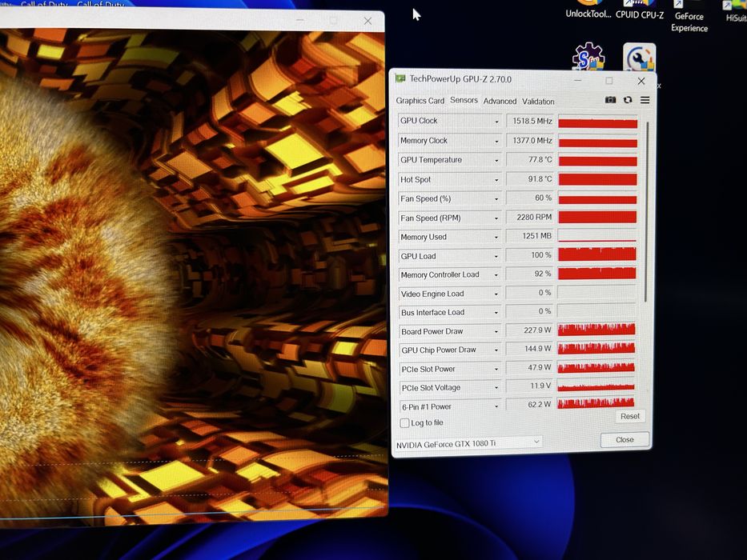Switch to the Advanced tab
This screenshot has height=560, width=747.
tap(500, 101)
